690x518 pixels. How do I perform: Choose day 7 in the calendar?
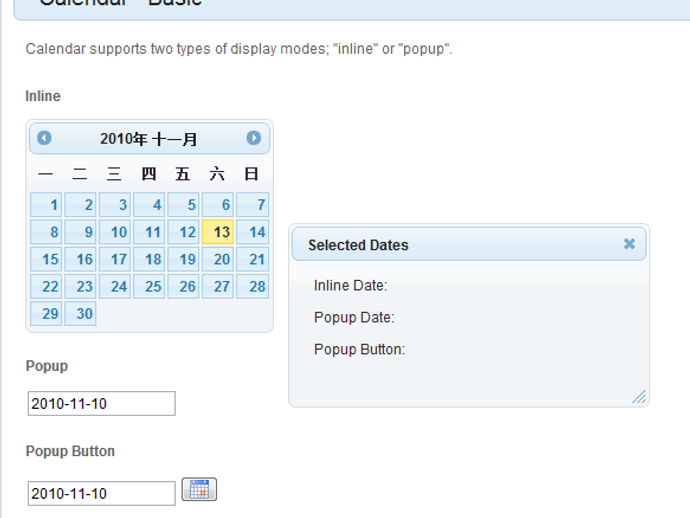click(253, 205)
